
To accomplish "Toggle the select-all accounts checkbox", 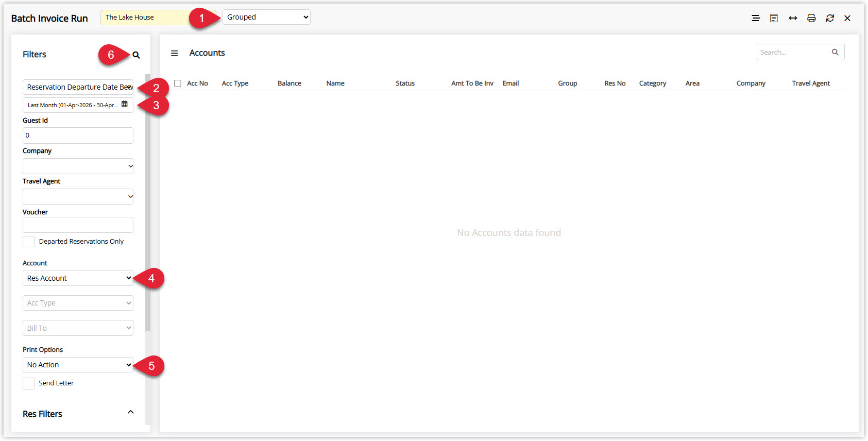I will (178, 83).
